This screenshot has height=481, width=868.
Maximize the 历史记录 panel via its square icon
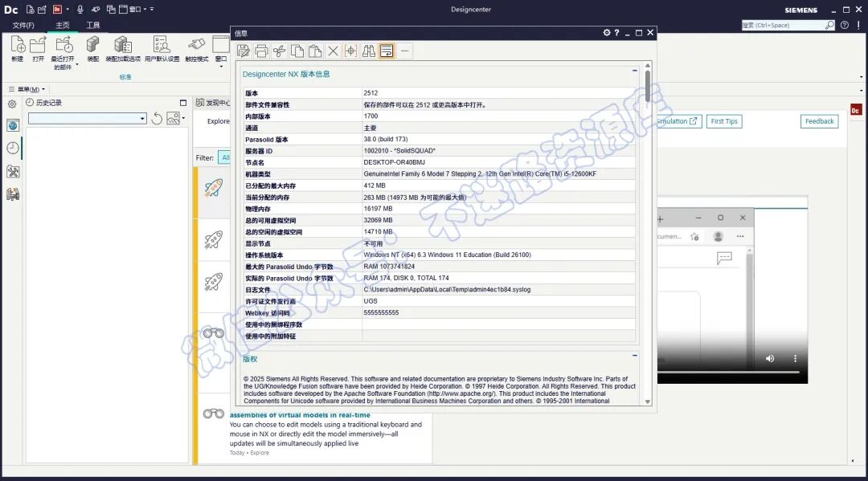point(183,103)
